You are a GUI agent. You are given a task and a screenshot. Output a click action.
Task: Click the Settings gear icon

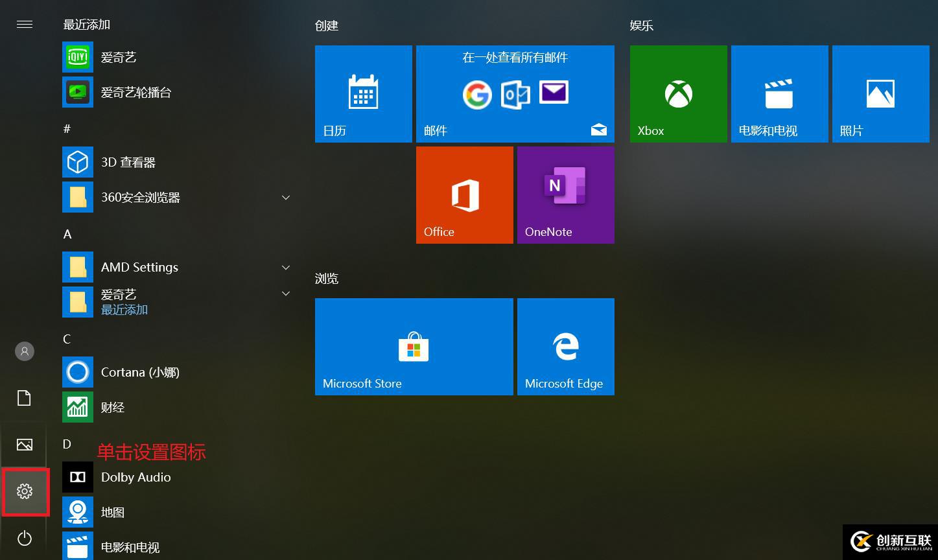point(25,492)
